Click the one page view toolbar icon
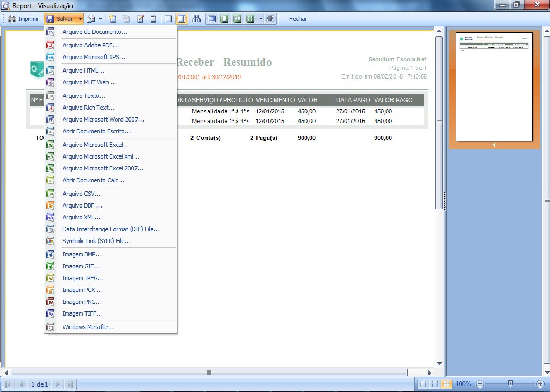Screen dimensions: 550x392 pyautogui.click(x=225, y=19)
